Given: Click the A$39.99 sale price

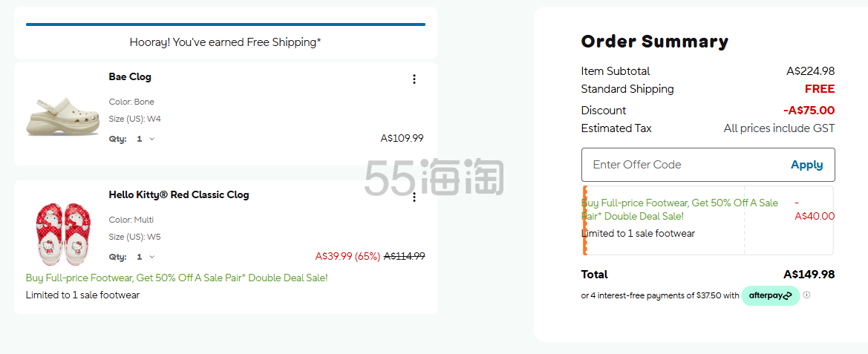Looking at the screenshot, I should 334,256.
